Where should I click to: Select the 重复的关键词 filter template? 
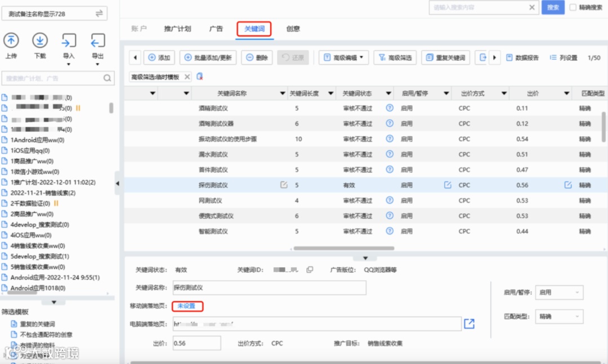click(37, 324)
